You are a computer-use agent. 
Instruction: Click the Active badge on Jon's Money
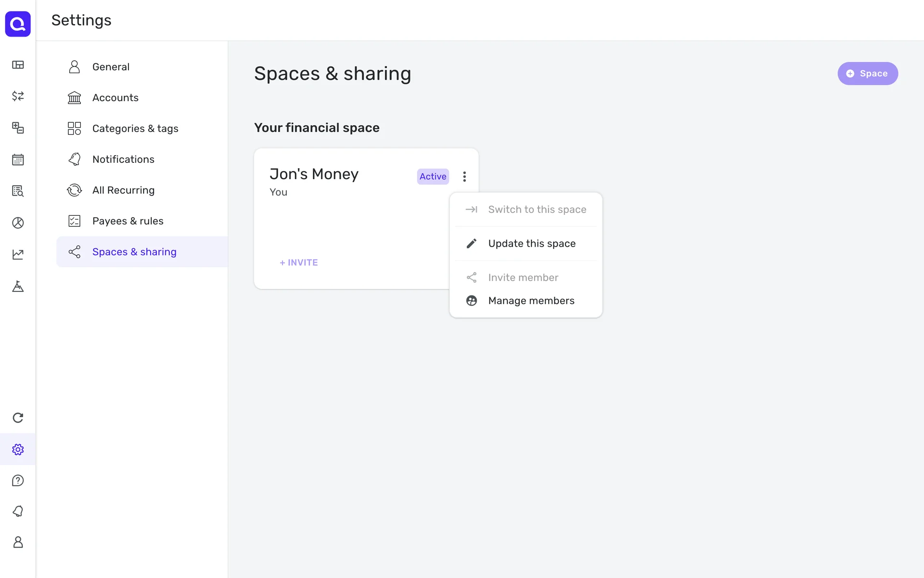[x=433, y=177]
